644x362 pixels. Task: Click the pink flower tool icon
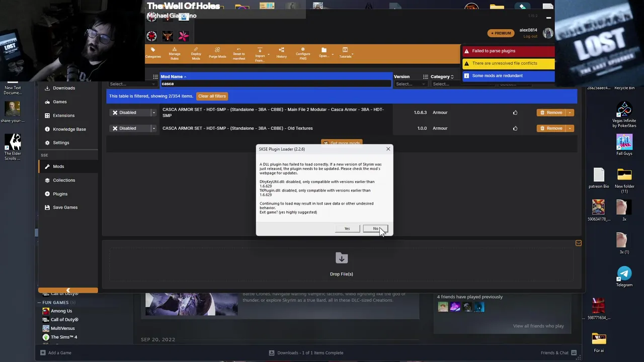tap(183, 36)
